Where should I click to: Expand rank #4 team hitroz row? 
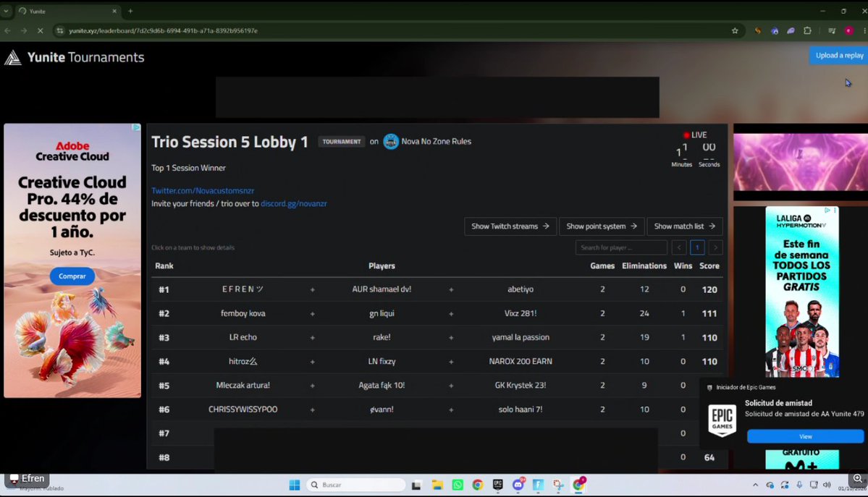point(437,362)
